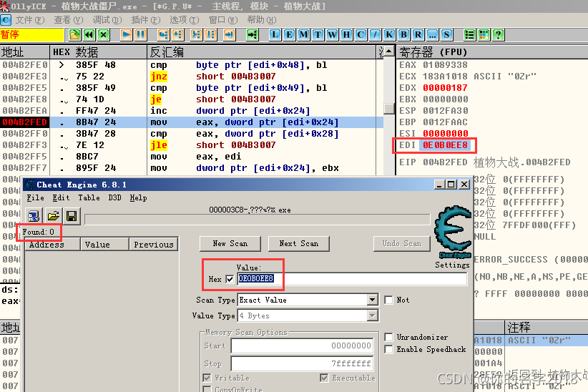
Task: Select disassembly row at address 004B2FED
Action: click(192, 122)
